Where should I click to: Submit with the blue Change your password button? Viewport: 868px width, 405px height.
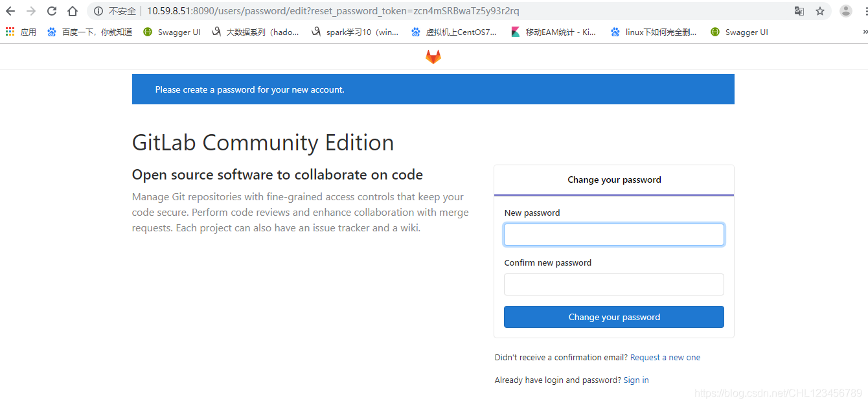614,317
